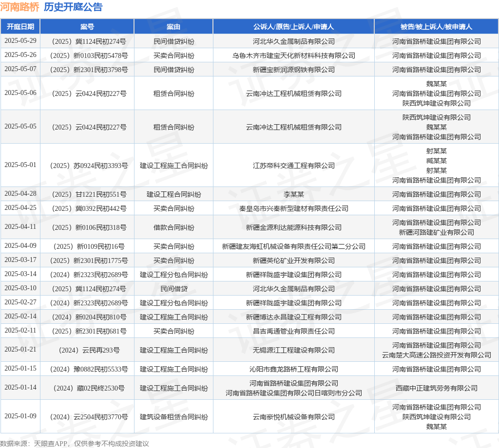Click plaintiff 河南省路桥建设集团有限公司日喀则市分公司
499x448 pixels.
pyautogui.click(x=294, y=393)
